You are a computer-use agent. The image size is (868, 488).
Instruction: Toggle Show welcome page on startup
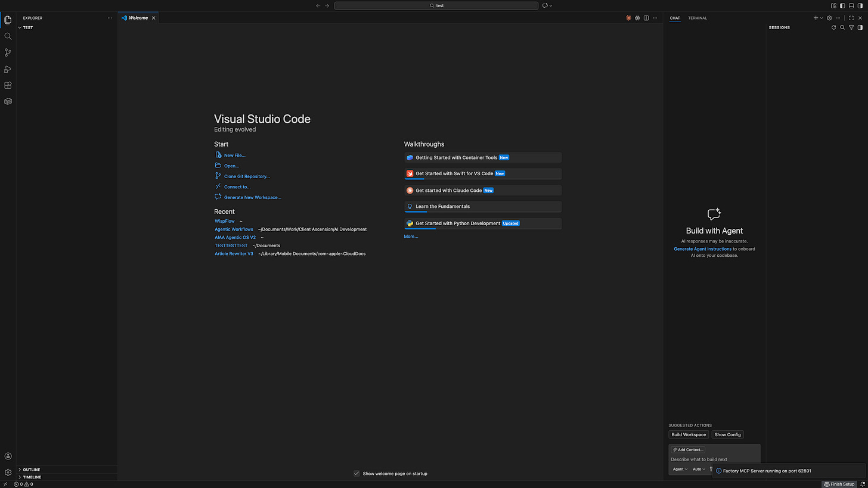point(356,473)
